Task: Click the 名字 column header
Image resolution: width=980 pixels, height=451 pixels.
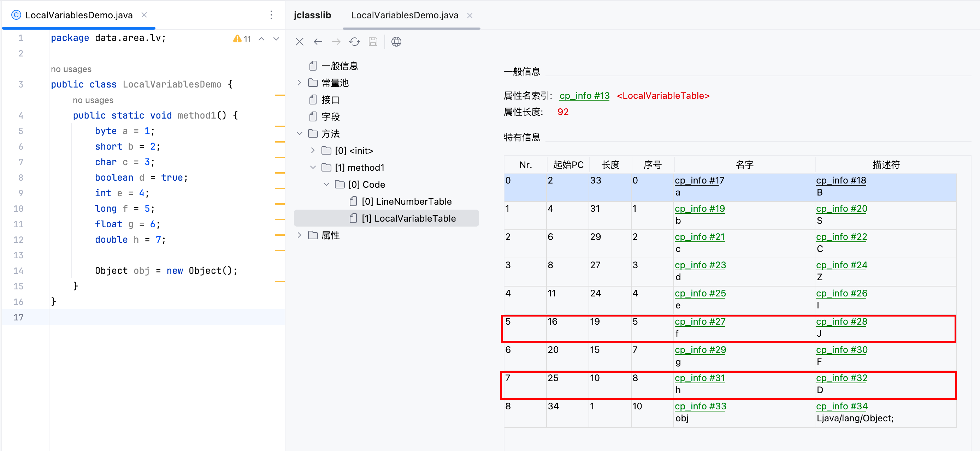Action: pyautogui.click(x=744, y=164)
